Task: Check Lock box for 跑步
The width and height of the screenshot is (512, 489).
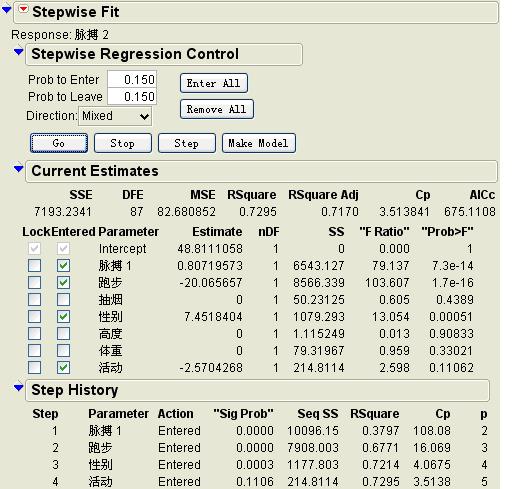Action: (35, 283)
